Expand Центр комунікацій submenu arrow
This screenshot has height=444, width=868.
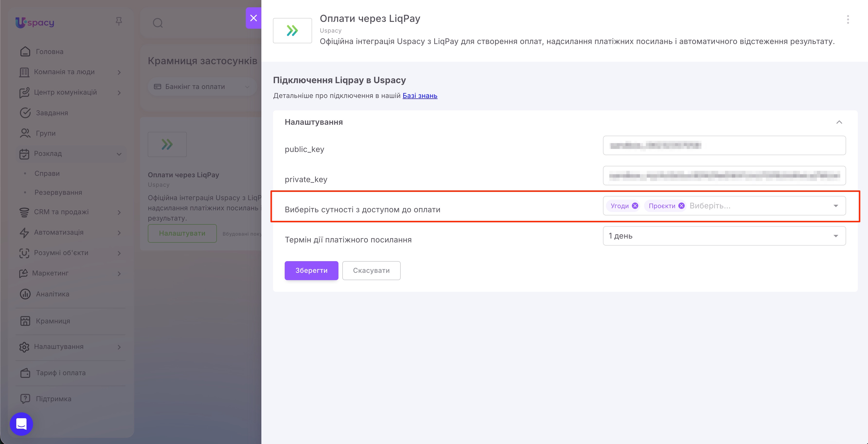[x=119, y=93]
